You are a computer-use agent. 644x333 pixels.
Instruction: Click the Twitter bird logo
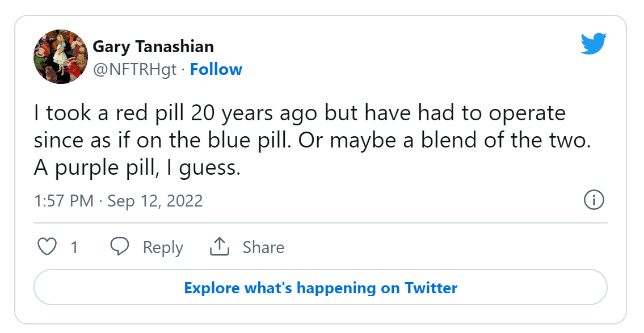click(x=594, y=44)
